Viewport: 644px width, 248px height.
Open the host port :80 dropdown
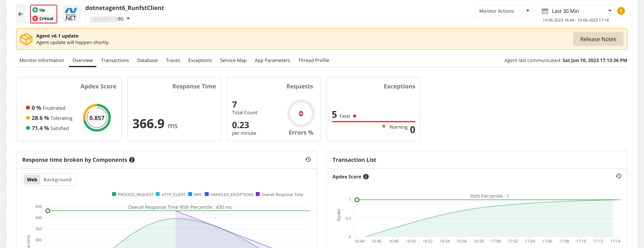tap(128, 19)
